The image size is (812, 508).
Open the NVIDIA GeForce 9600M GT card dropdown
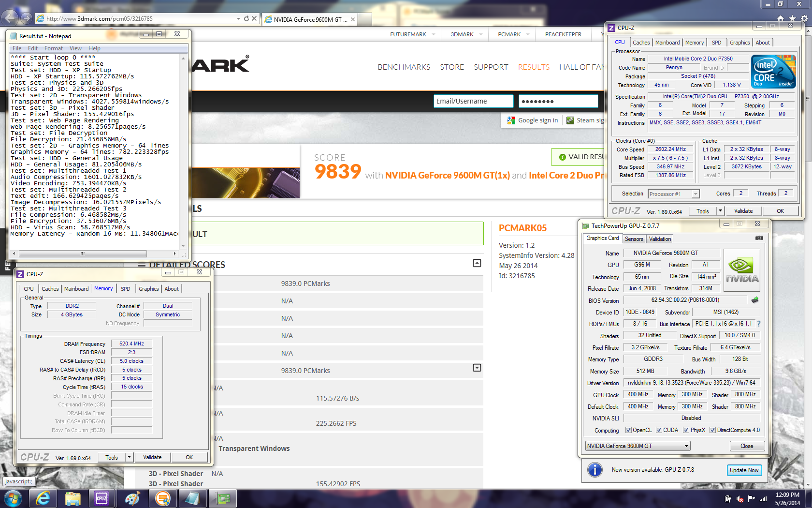point(686,446)
